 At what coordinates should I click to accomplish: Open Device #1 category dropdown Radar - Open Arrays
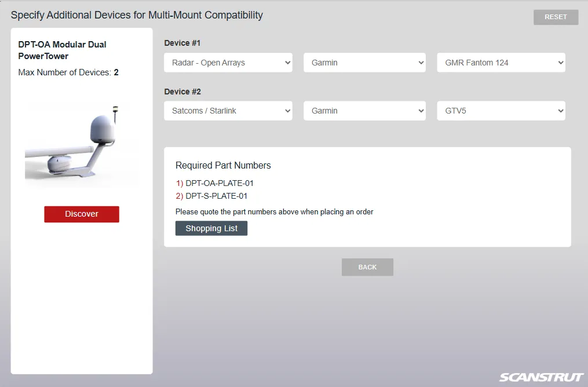coord(228,63)
